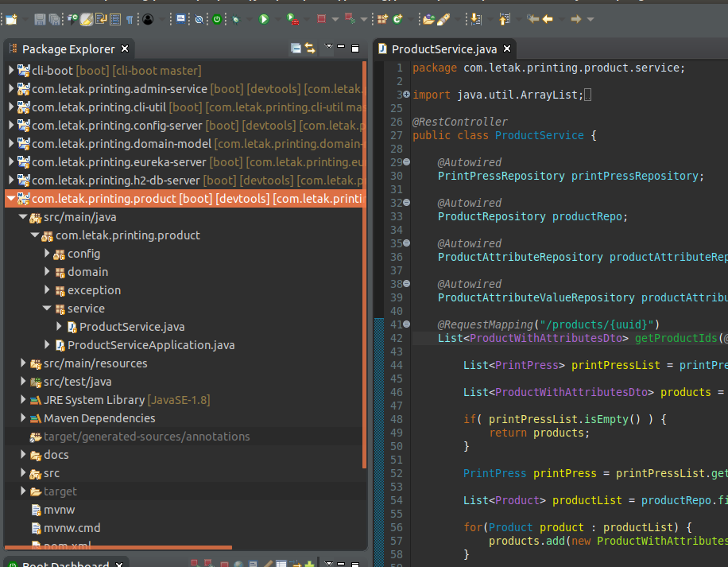Click Collapse All in Package Explorer

pos(296,49)
